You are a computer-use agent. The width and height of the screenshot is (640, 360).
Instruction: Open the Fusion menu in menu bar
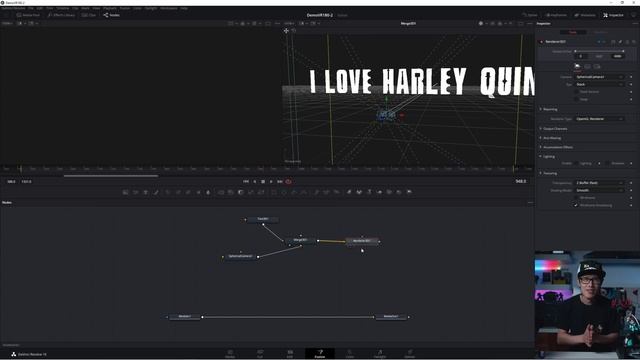[125, 8]
